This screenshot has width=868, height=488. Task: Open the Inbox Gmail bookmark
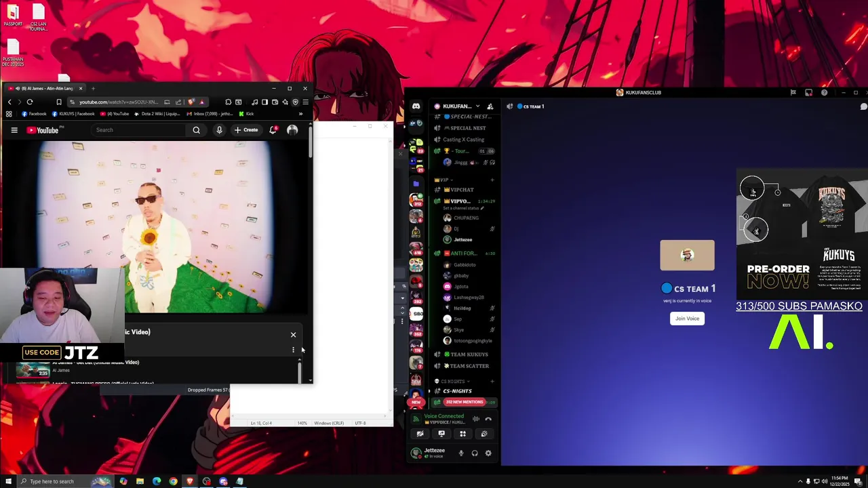[210, 114]
